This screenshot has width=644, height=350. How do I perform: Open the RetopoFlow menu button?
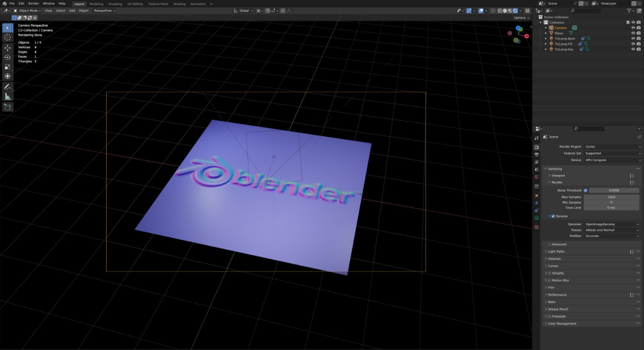(x=104, y=10)
